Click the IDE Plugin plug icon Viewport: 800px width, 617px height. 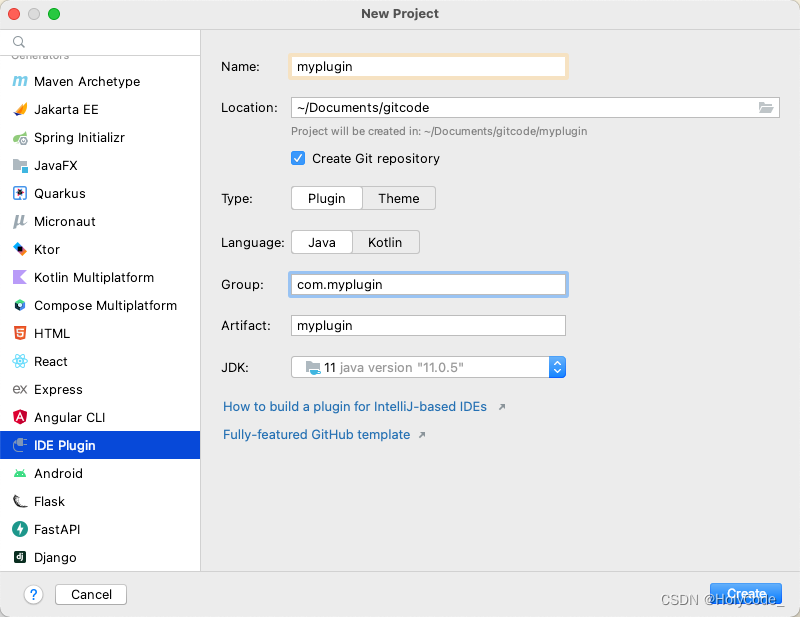(x=20, y=445)
